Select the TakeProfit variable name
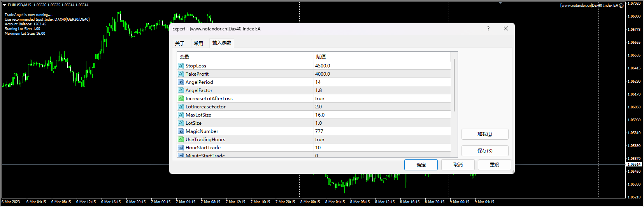 (197, 74)
